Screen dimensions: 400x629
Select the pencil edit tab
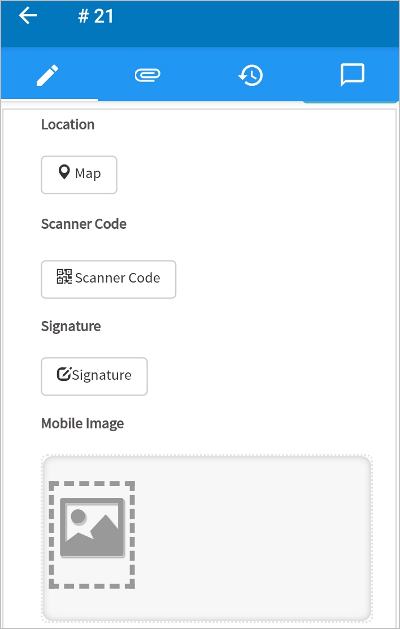click(48, 75)
